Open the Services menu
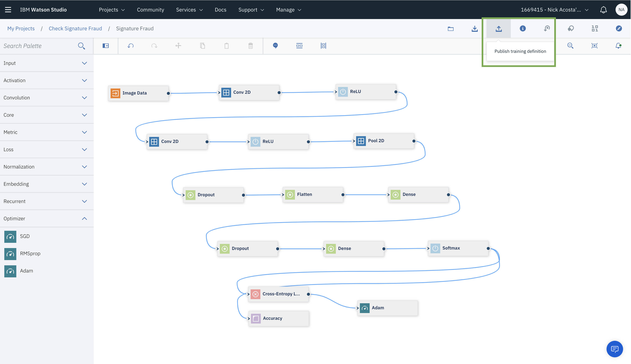This screenshot has width=631, height=364. click(189, 10)
